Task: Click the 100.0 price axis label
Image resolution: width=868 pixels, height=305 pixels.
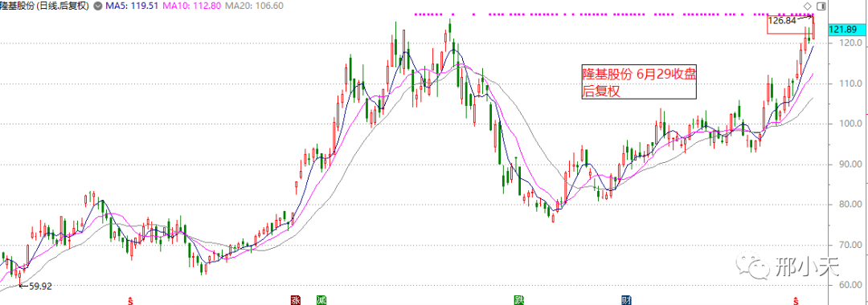Action: (851, 124)
